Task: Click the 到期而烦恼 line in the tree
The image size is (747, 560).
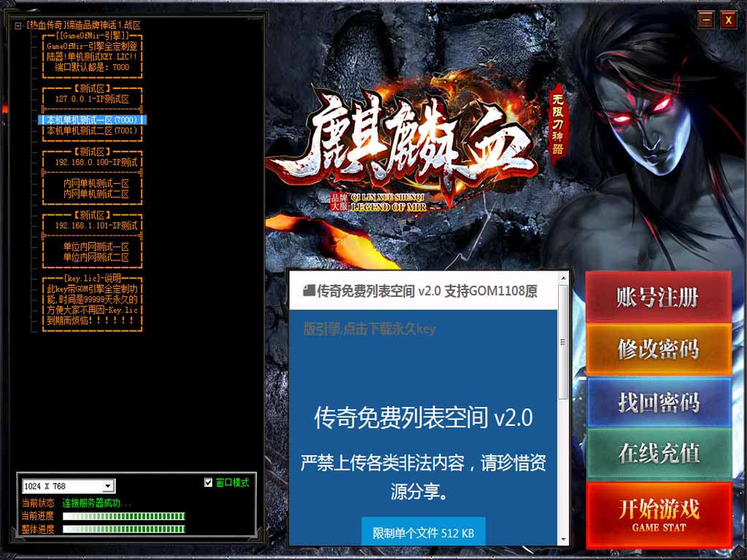Action: [92, 320]
